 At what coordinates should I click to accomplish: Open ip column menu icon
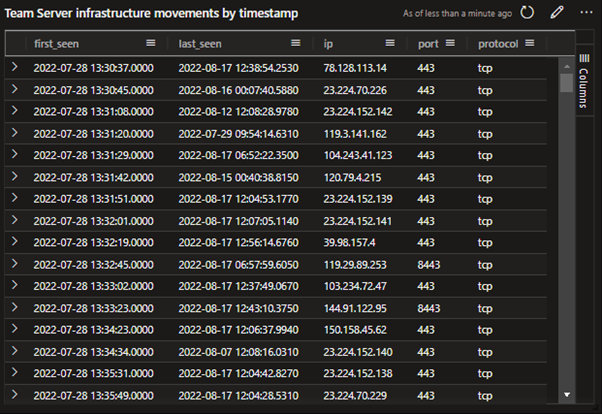(390, 43)
